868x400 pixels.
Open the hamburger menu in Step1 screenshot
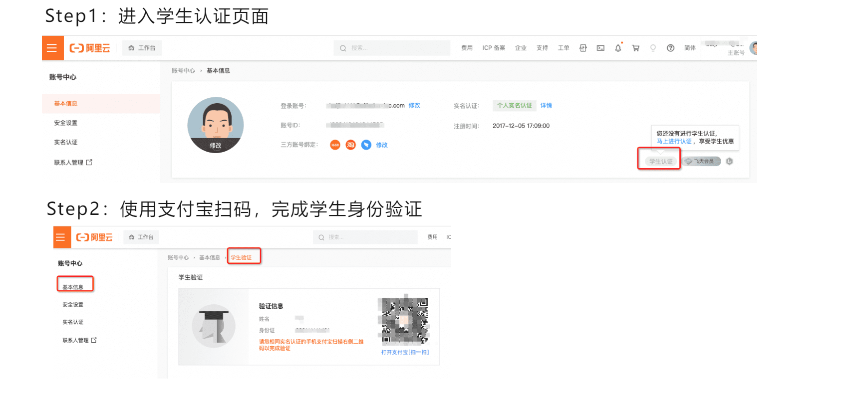coord(52,48)
